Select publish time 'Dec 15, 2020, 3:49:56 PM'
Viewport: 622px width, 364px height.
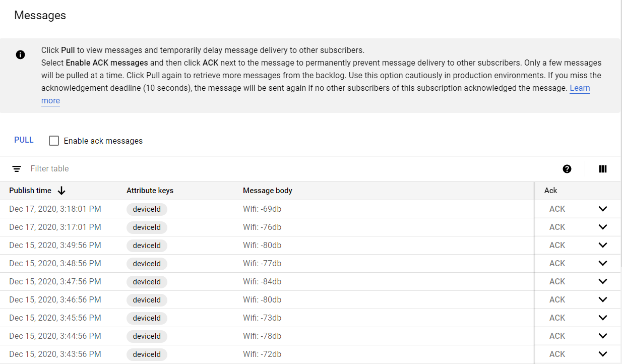(55, 246)
